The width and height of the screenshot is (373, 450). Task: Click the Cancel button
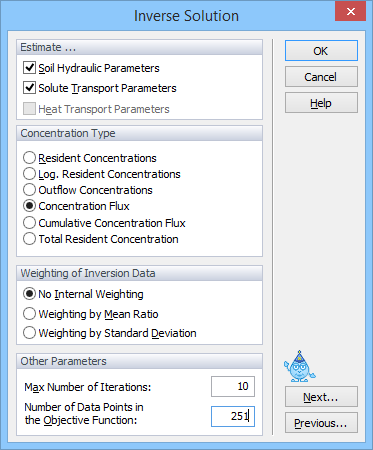pos(321,77)
